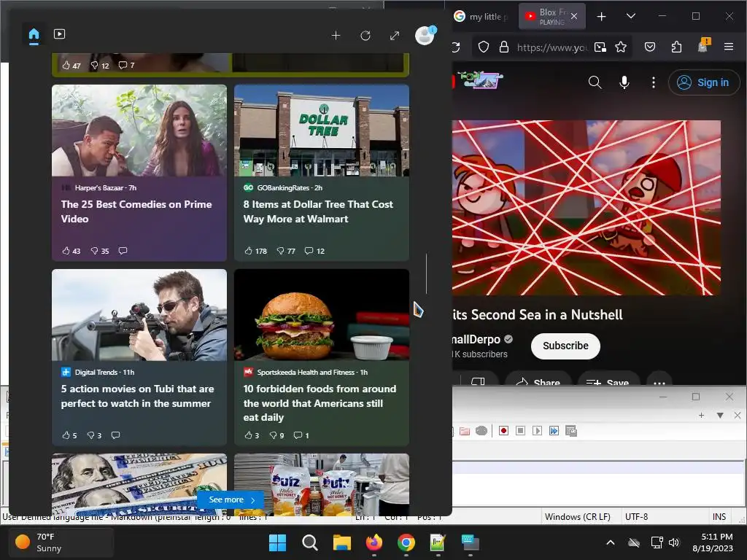Open The 25 Best Comedies article
The width and height of the screenshot is (747, 560).
136,211
